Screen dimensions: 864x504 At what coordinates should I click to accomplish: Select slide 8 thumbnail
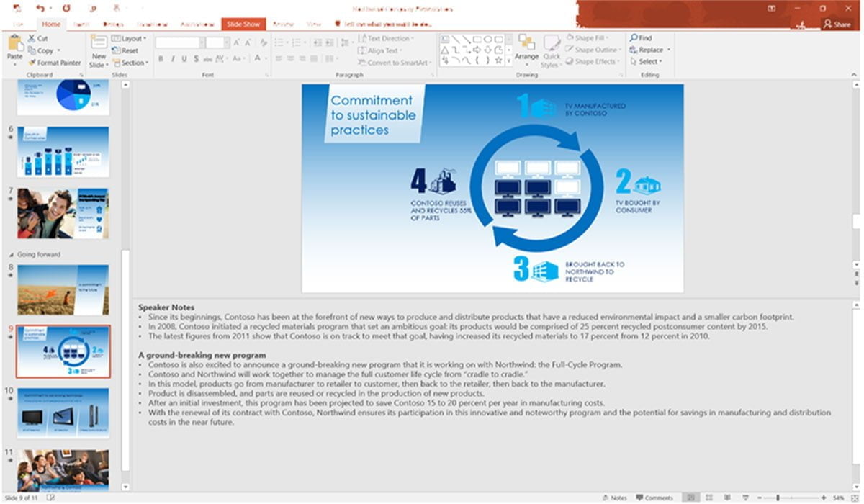coord(63,289)
